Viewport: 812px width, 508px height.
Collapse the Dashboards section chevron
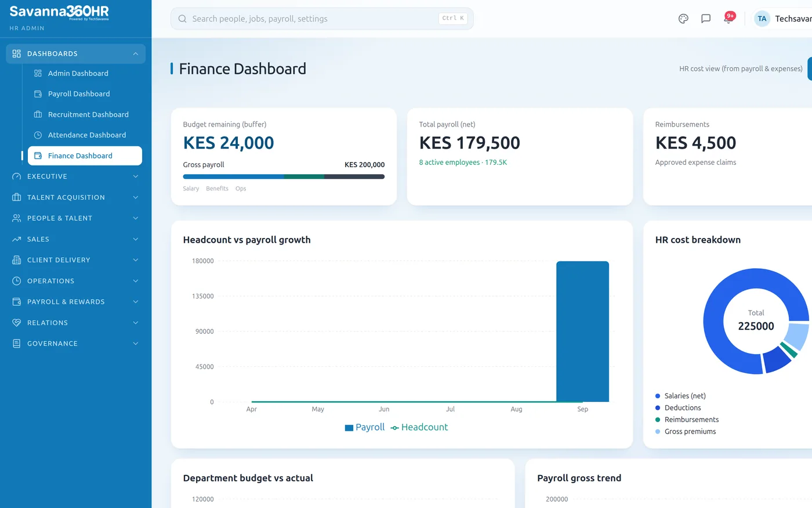pyautogui.click(x=135, y=53)
